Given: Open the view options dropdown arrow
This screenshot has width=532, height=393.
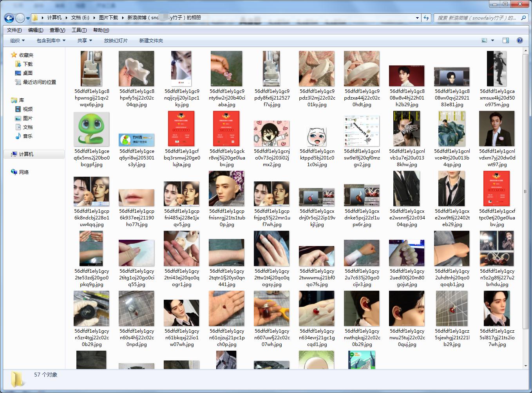Looking at the screenshot, I should 492,40.
